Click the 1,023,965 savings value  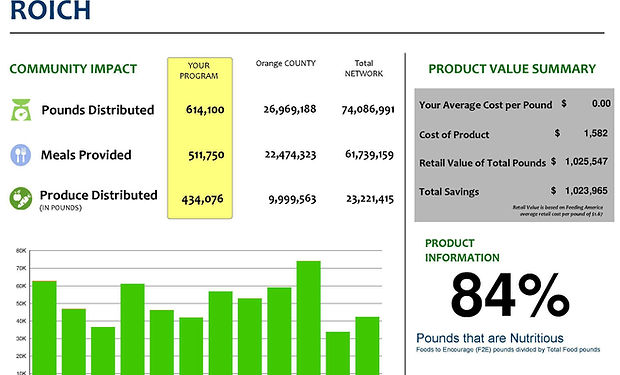pyautogui.click(x=586, y=191)
